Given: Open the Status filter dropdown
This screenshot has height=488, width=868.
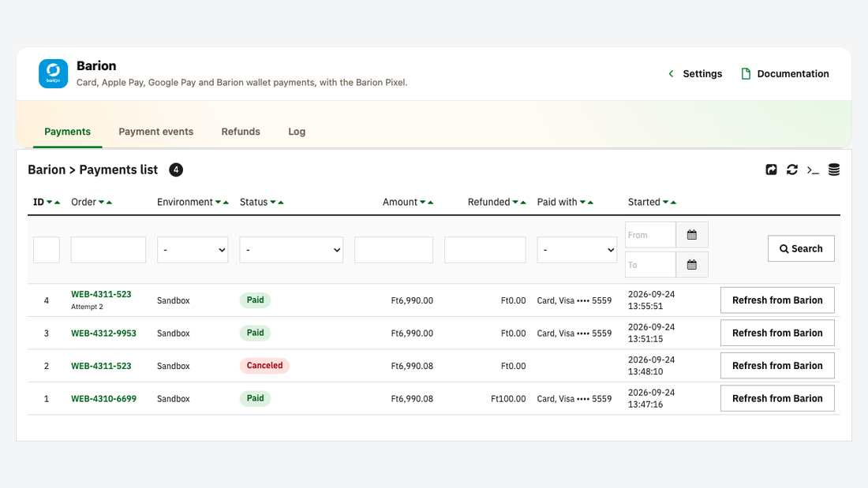Looking at the screenshot, I should tap(291, 250).
